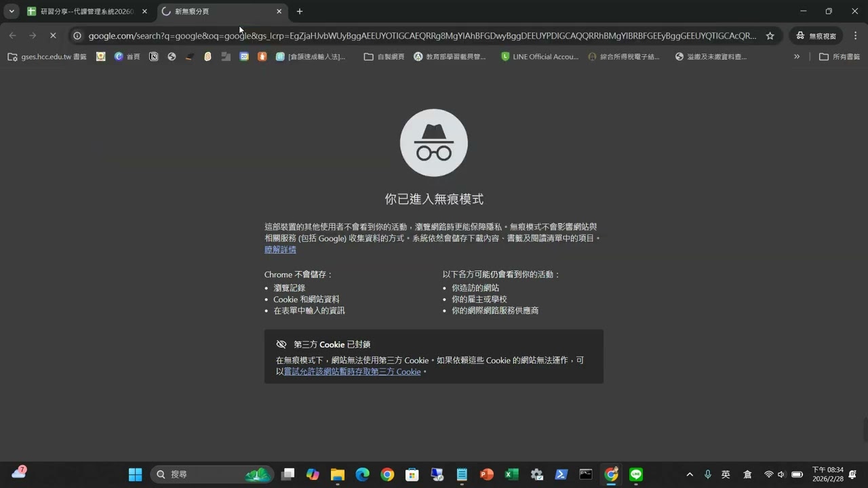Open the 溢繳及未繳資料查 bookmark
This screenshot has width=868, height=488.
click(711, 57)
